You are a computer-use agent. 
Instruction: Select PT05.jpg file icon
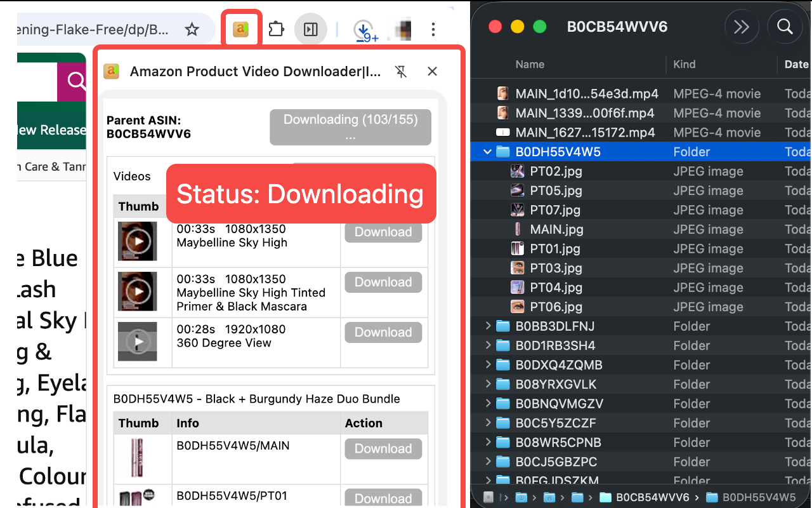pos(518,190)
